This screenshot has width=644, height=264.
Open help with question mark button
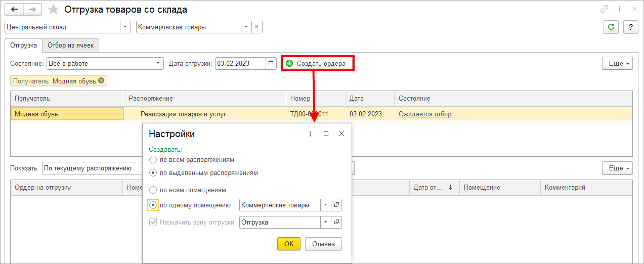click(x=630, y=27)
